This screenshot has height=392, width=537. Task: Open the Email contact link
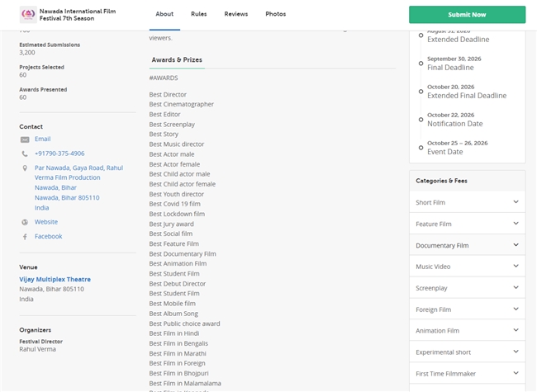point(42,139)
